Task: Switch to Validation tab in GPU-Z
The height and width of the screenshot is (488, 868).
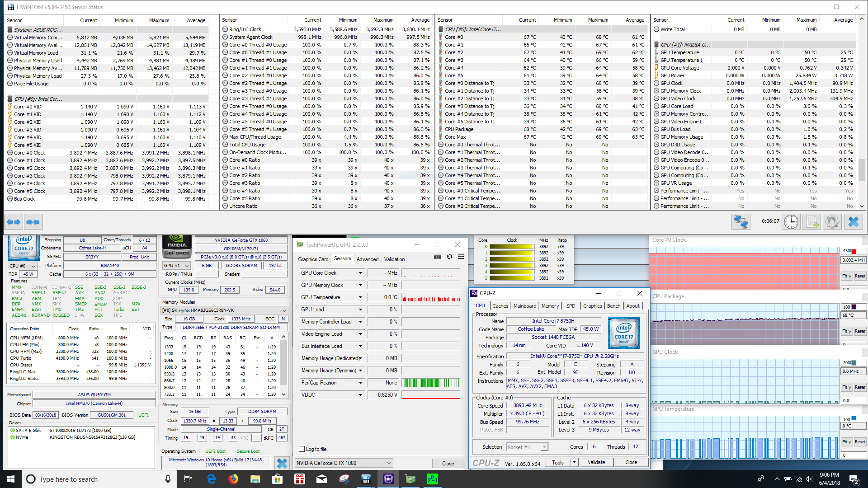Action: (x=394, y=259)
